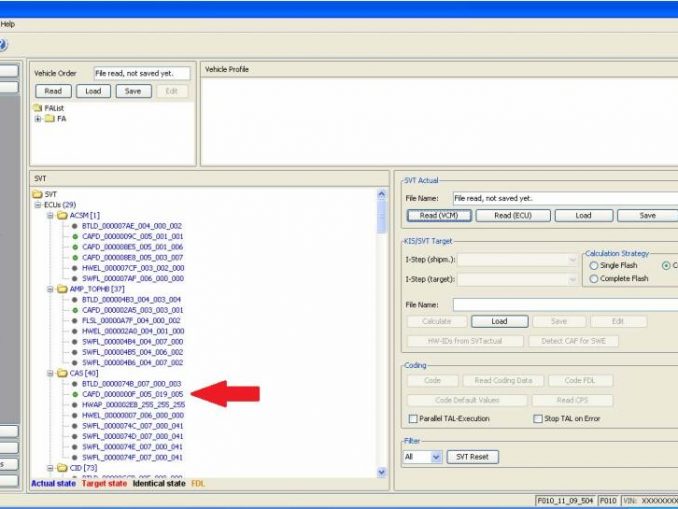Select the ACSM [1] folder icon

click(x=62, y=215)
